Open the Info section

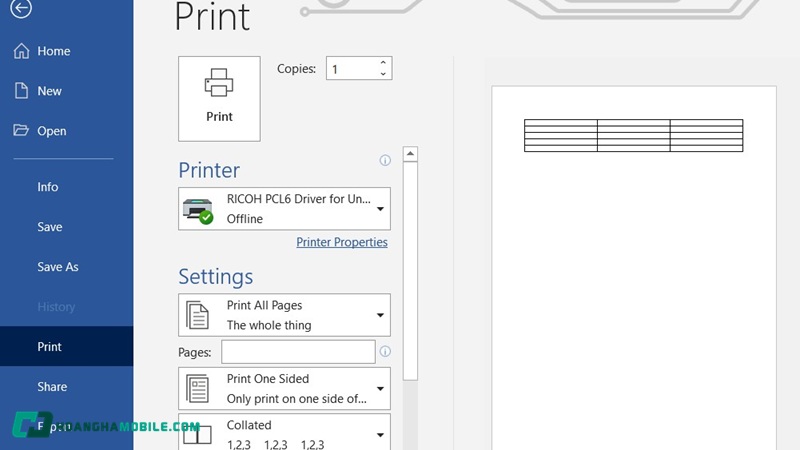[x=47, y=187]
